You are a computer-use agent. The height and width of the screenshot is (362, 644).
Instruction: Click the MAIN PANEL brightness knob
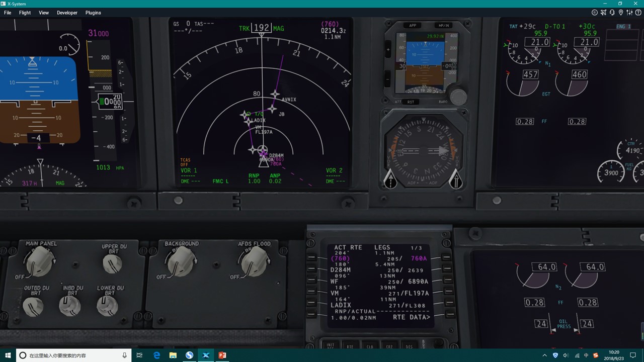[40, 261]
